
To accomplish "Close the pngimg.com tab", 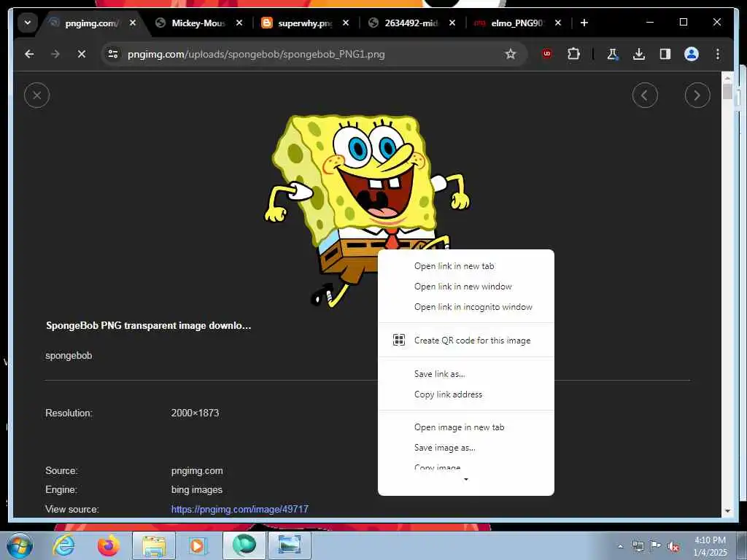I will pos(133,23).
